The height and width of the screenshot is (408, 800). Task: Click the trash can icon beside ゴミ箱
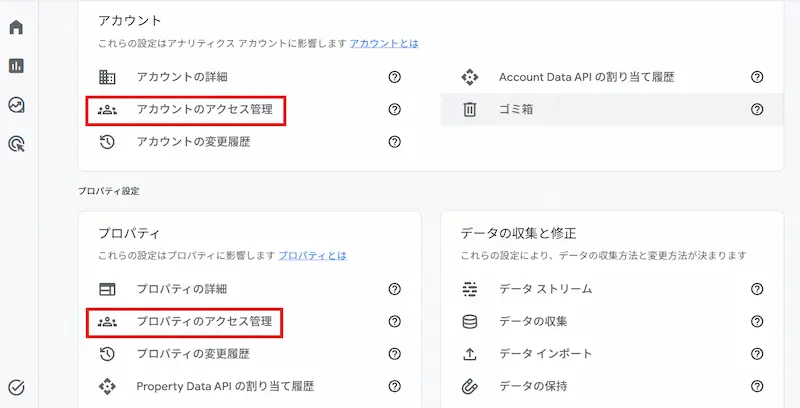click(x=469, y=109)
